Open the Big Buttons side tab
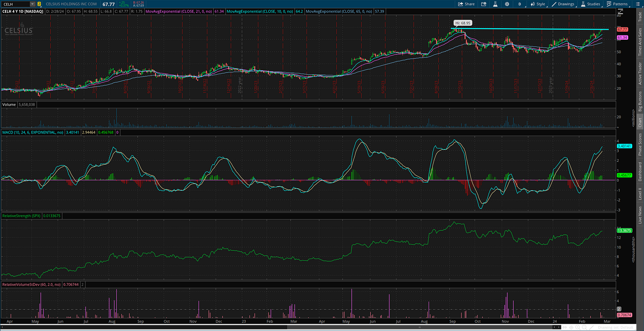This screenshot has width=644, height=331. click(x=639, y=101)
